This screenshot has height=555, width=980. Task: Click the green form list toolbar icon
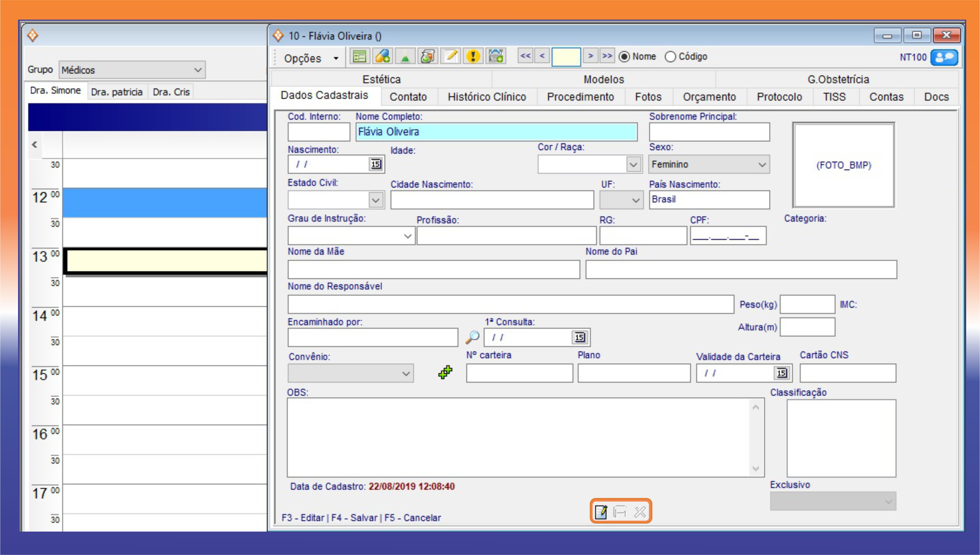(359, 57)
